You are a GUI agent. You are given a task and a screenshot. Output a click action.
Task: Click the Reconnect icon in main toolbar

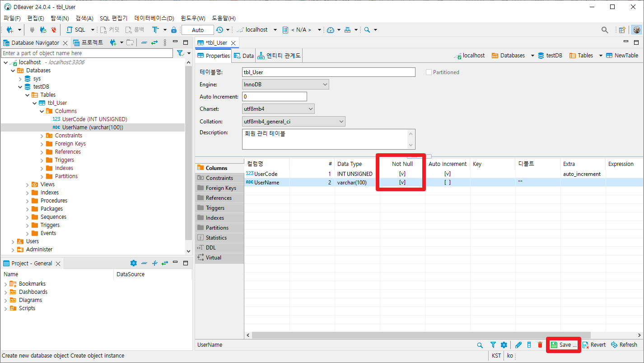[43, 30]
